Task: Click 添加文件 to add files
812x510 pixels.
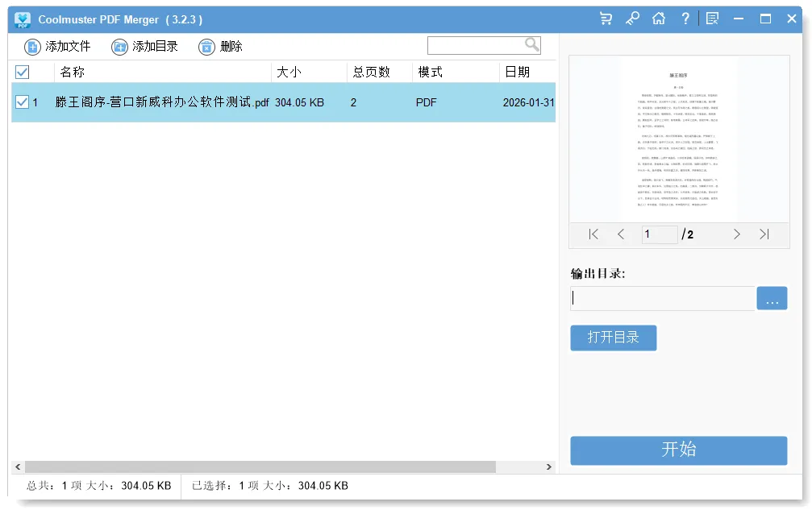Action: pyautogui.click(x=57, y=47)
